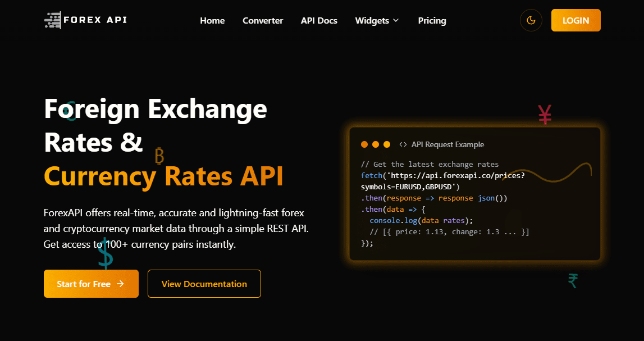This screenshot has width=644, height=341.
Task: Click the red Yen currency symbol
Action: tap(544, 113)
